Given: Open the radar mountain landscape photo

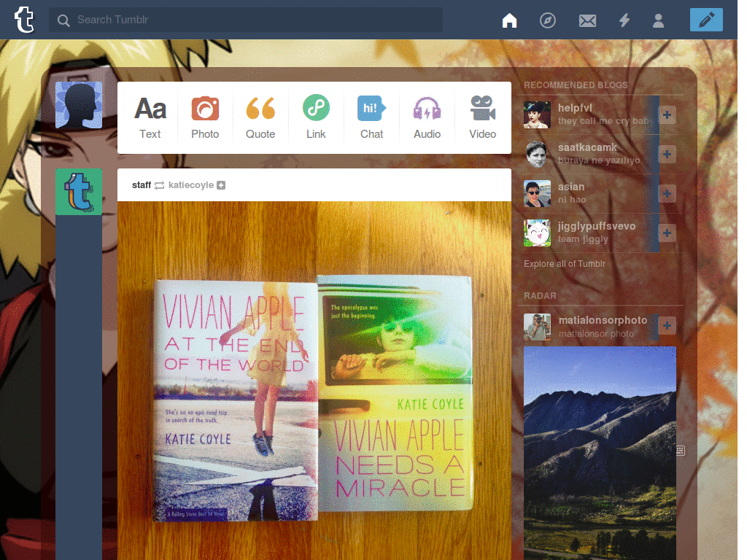Looking at the screenshot, I should tap(600, 453).
